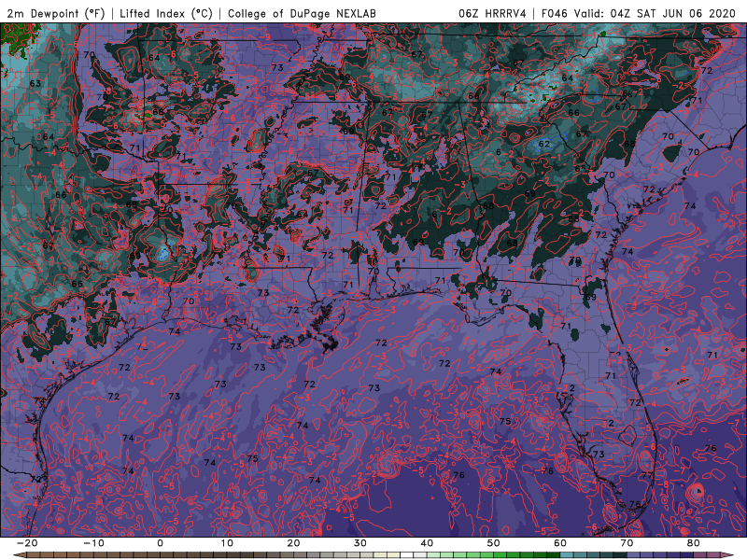Click the '40' color scale label
Screen dimensions: 747x560
coord(427,543)
